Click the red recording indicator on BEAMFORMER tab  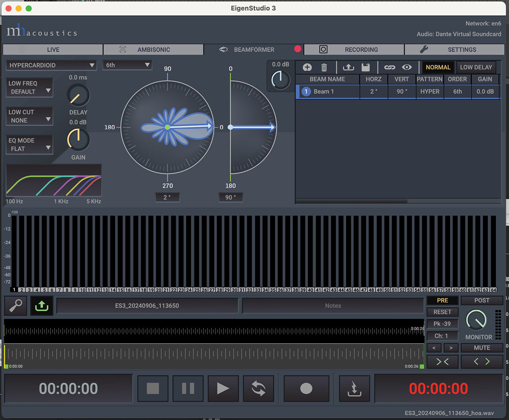click(x=298, y=49)
